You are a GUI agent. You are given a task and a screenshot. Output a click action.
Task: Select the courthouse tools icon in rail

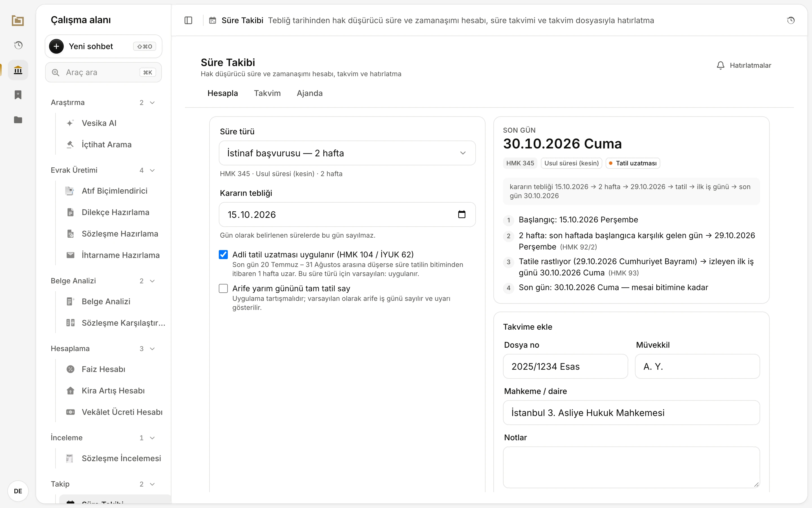[18, 70]
